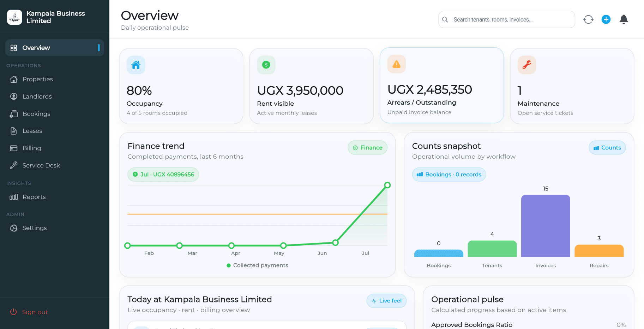Image resolution: width=644 pixels, height=329 pixels.
Task: Click the Service Desk wrench icon
Action: pyautogui.click(x=14, y=165)
